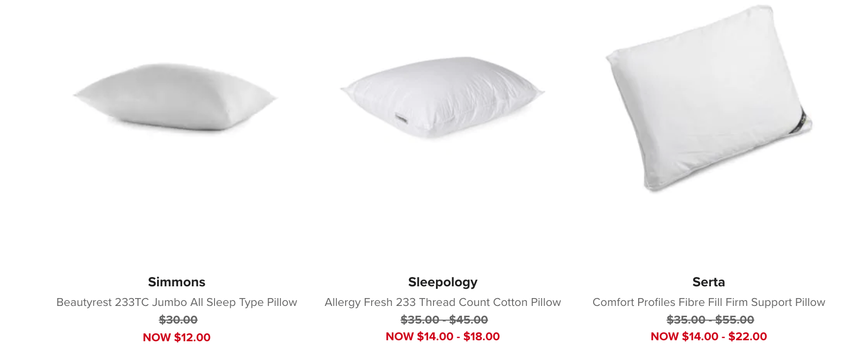Open Comfort Profiles Fibre Fill Firm Support Pillow
This screenshot has width=868, height=353.
click(x=708, y=302)
